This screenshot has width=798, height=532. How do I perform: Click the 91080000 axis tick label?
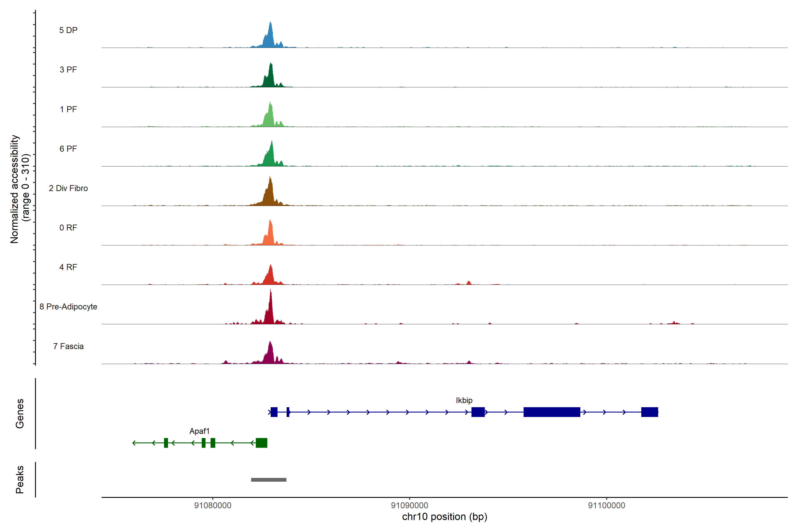tap(213, 506)
